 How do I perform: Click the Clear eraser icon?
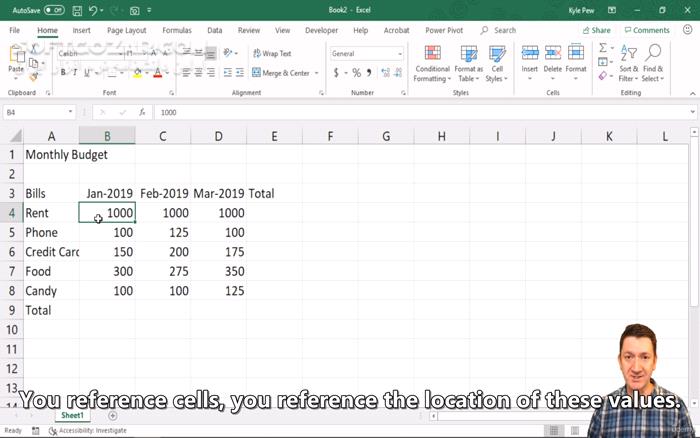click(603, 76)
